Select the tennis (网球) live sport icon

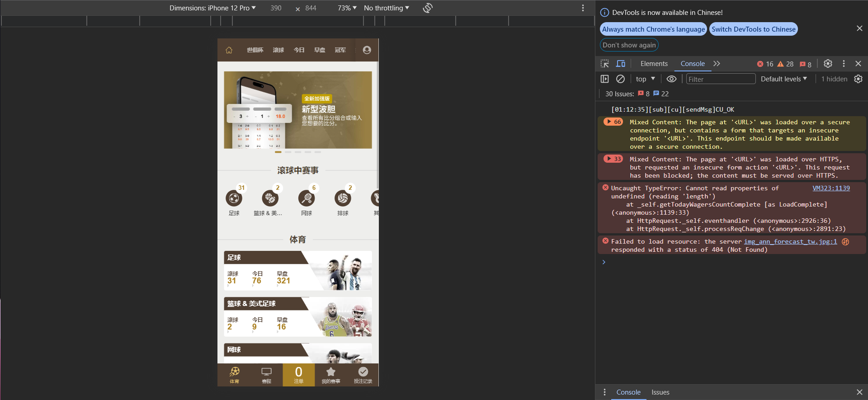(307, 198)
